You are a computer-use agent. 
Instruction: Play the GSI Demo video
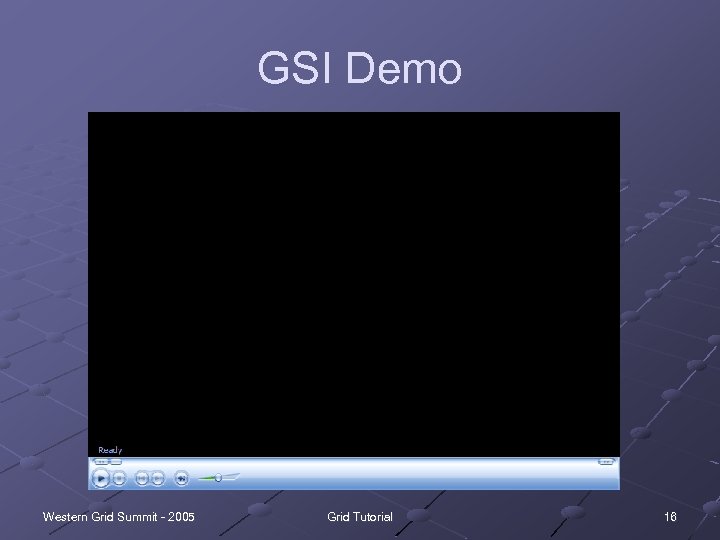click(x=101, y=478)
